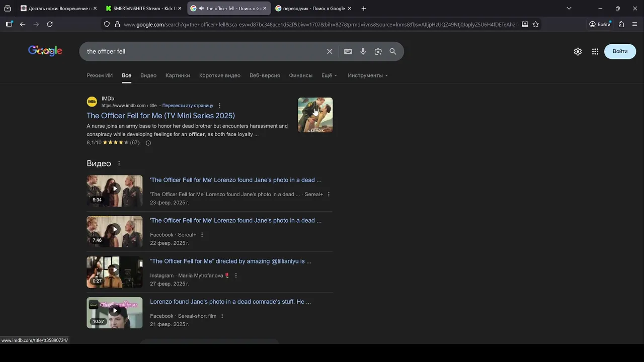
Task: Play the 0:27 Instagram video thumbnail
Action: pos(115,272)
